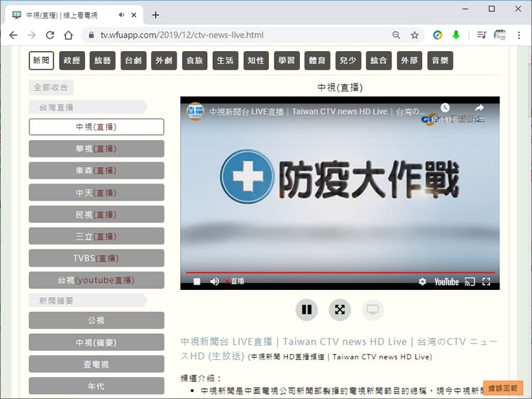Choose the 中天(直播) channel

(96, 193)
